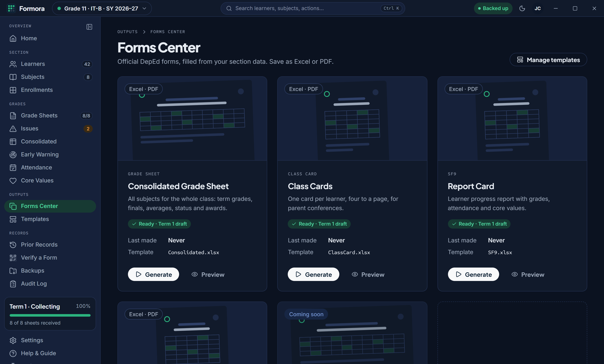604x364 pixels.
Task: Open the JC user avatar menu
Action: [538, 8]
